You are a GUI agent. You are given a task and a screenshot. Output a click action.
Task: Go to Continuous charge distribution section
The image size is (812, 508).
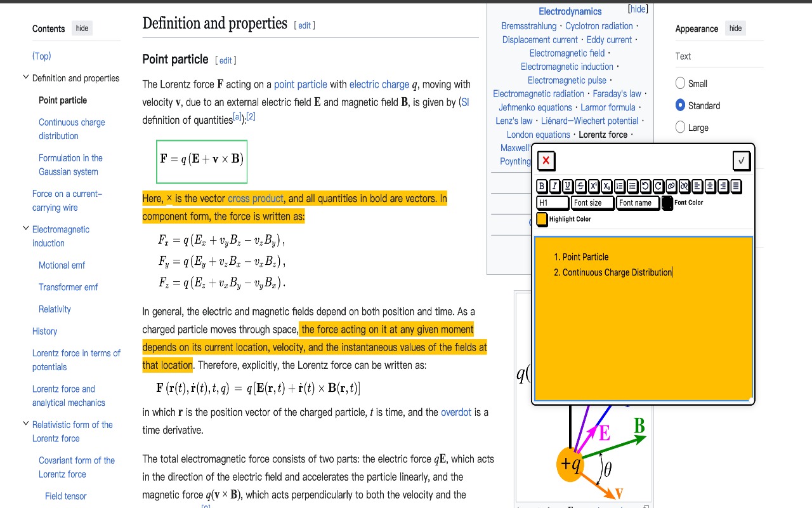click(x=72, y=129)
